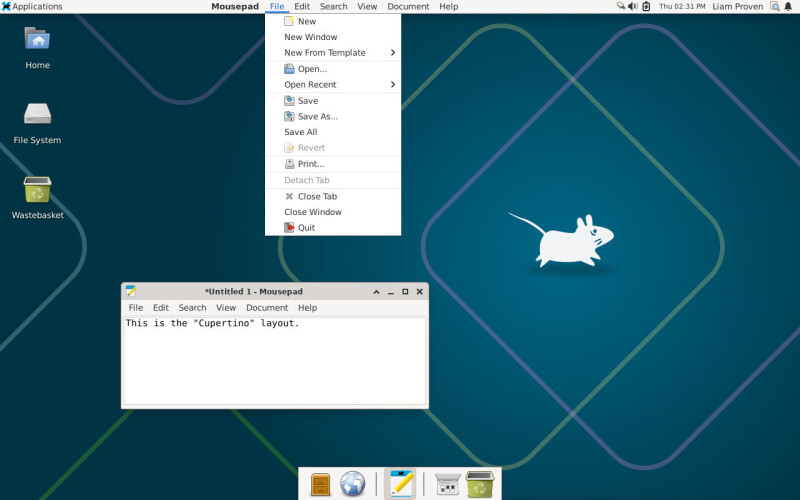Select the Mousepad notepad icon in dock
Image resolution: width=800 pixels, height=500 pixels.
tap(401, 483)
